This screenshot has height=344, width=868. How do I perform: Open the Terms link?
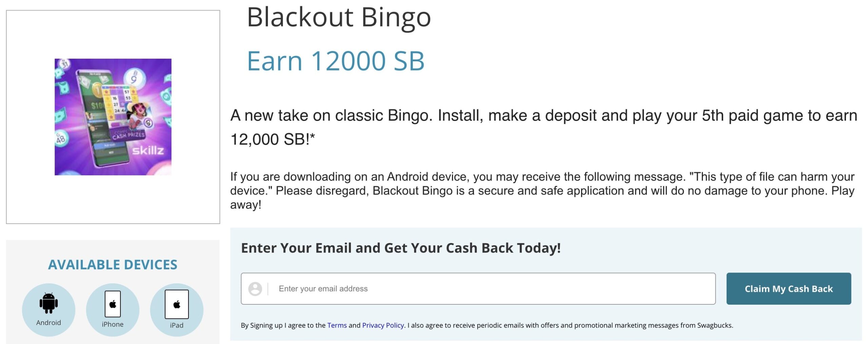pyautogui.click(x=337, y=325)
